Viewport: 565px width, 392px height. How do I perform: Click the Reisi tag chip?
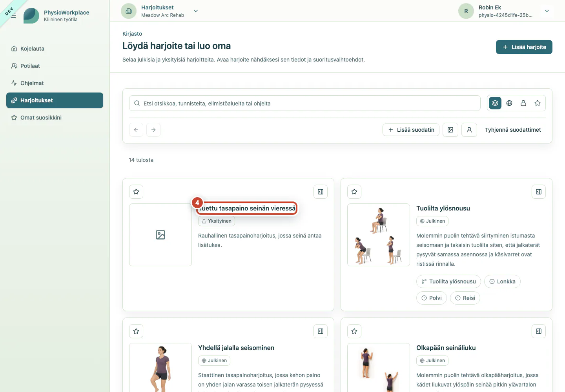[465, 298]
